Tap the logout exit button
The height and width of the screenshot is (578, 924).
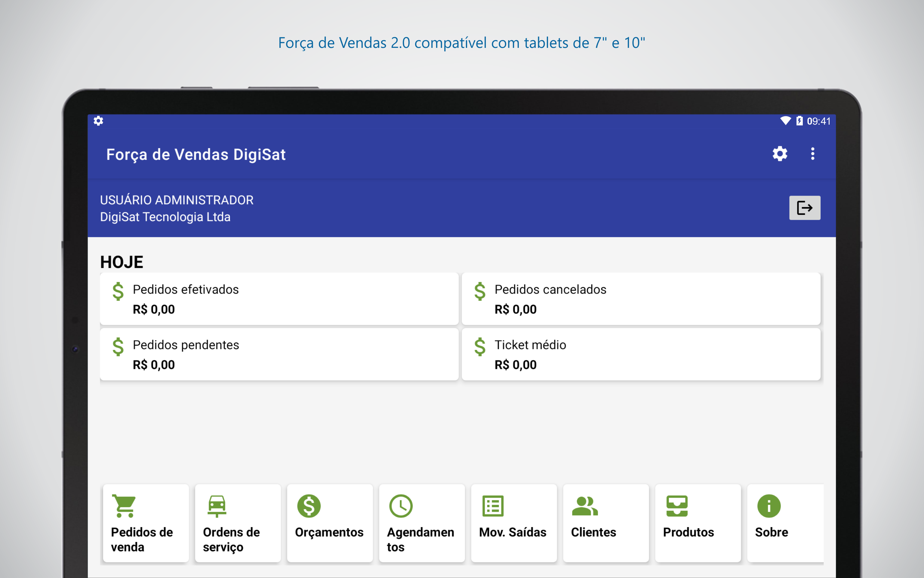tap(805, 208)
